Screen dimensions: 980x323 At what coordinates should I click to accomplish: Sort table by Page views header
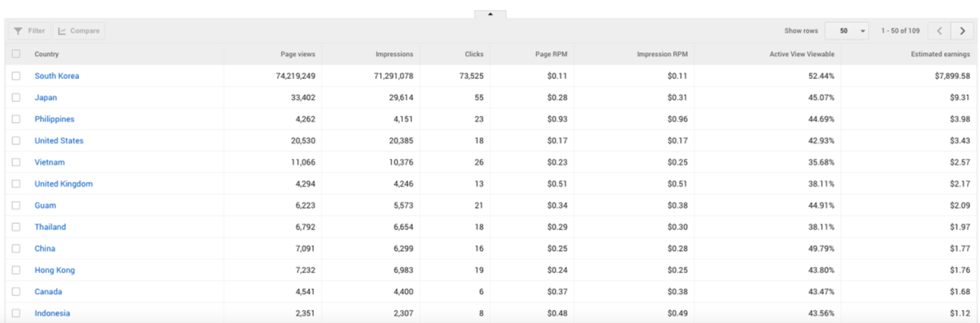click(297, 54)
